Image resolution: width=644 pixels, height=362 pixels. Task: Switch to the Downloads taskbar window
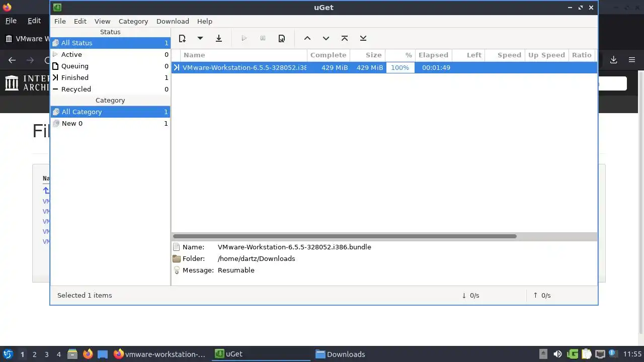point(362,354)
